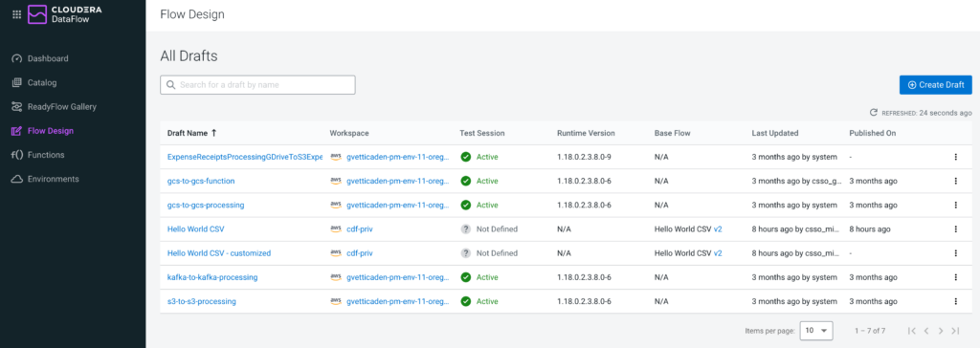Click '8 hours ago' Published On cell

click(x=869, y=229)
